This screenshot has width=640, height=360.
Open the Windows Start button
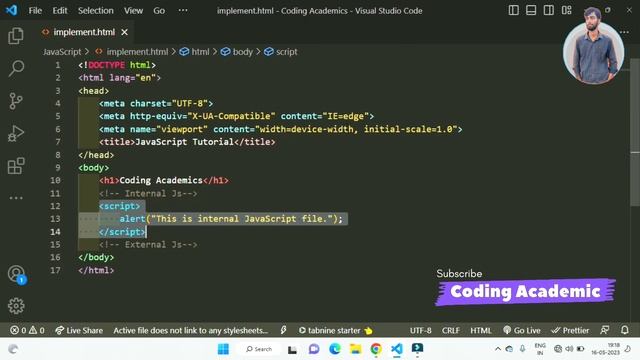point(223,349)
